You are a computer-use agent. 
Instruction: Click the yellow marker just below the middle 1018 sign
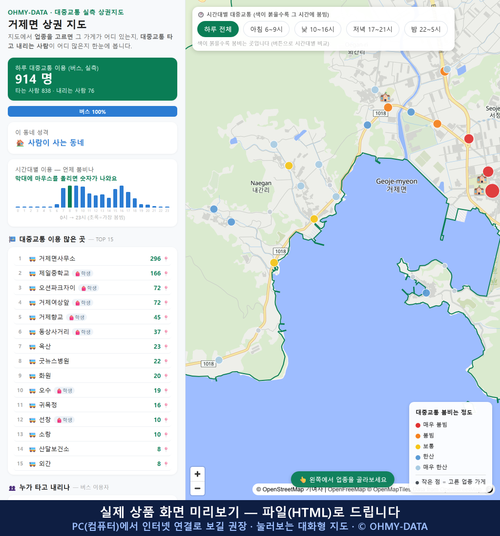pyautogui.click(x=274, y=263)
